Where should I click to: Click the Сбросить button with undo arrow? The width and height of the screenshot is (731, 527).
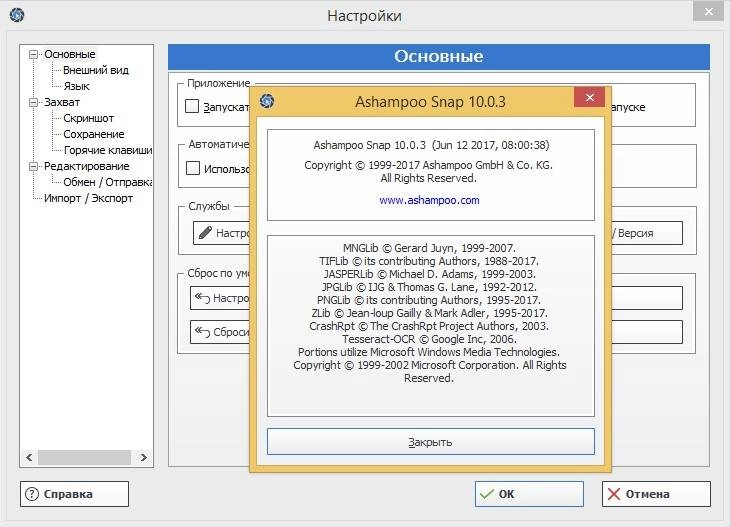click(x=220, y=332)
